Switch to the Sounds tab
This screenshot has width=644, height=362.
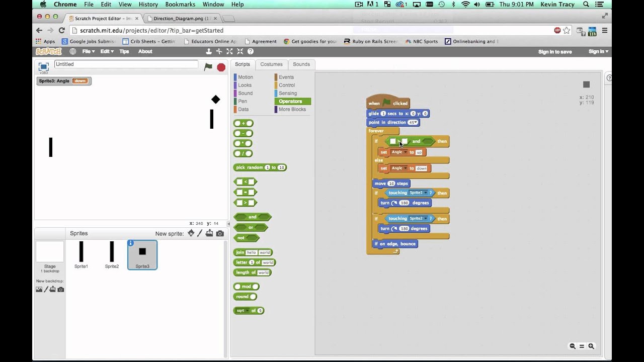point(301,64)
